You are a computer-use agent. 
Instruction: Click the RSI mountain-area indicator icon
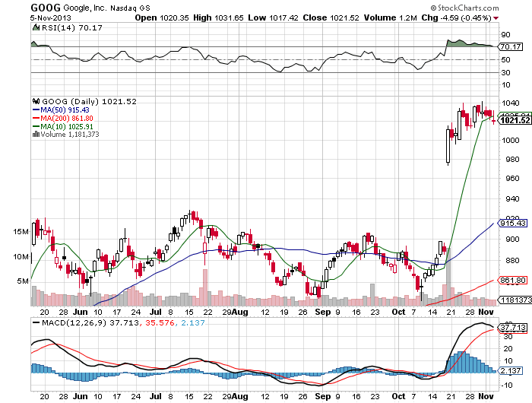(x=36, y=27)
